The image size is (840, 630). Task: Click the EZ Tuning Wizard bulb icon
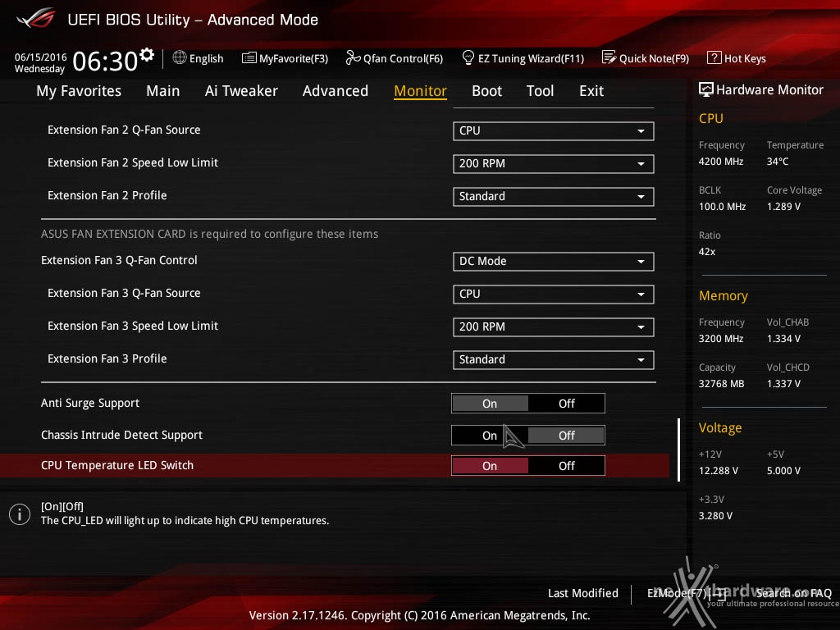pos(468,57)
